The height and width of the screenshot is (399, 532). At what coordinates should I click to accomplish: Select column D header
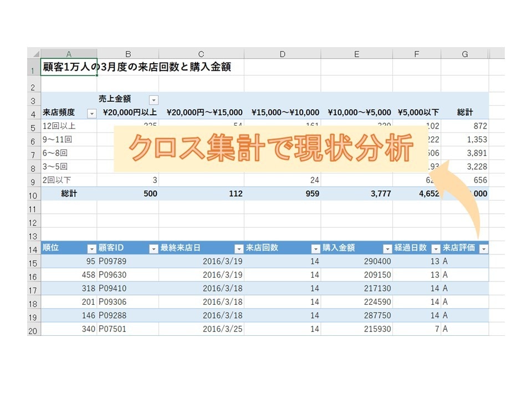click(282, 54)
